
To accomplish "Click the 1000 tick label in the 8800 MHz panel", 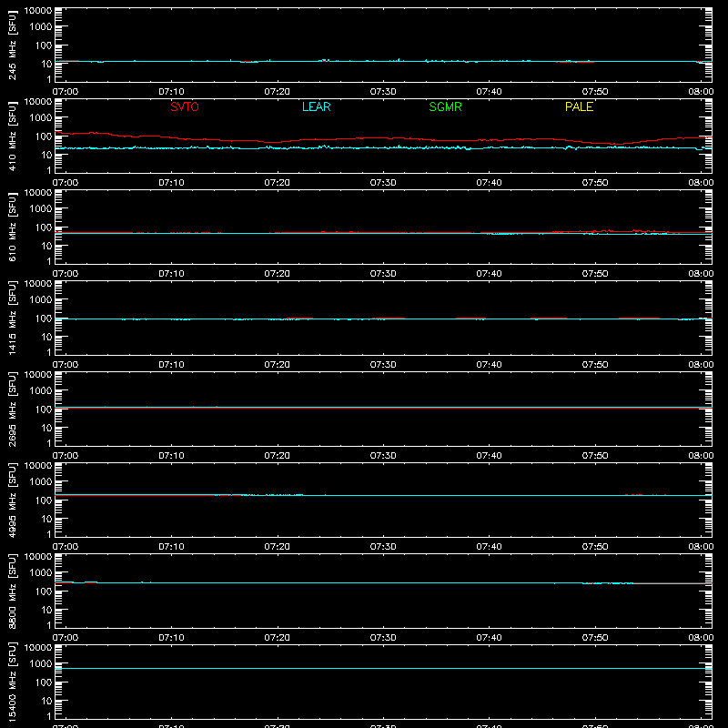I will (x=41, y=573).
